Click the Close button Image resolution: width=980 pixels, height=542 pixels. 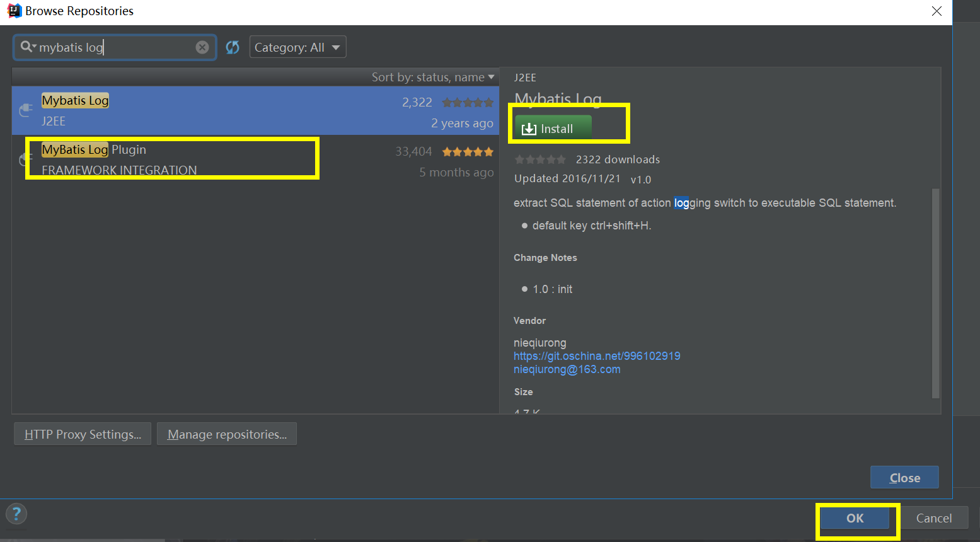click(904, 478)
